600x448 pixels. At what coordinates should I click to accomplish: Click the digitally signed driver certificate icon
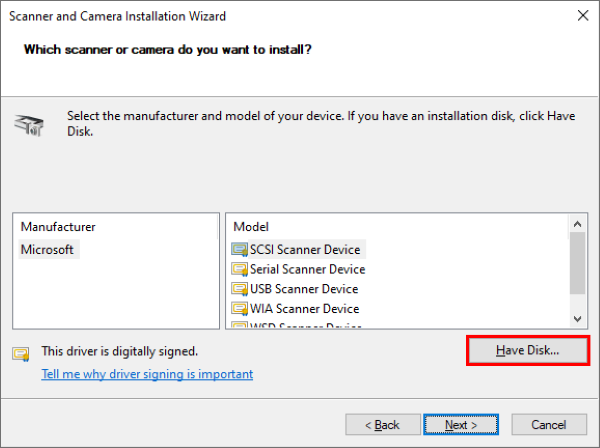(20, 352)
